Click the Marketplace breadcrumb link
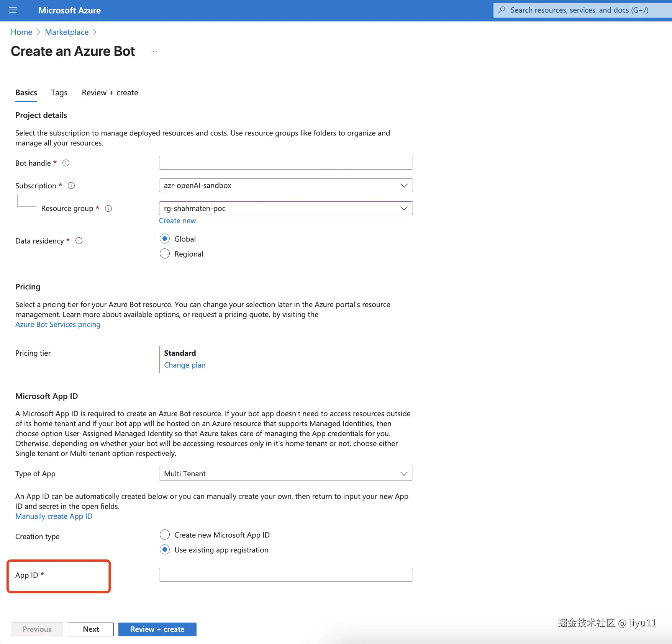 [x=67, y=32]
